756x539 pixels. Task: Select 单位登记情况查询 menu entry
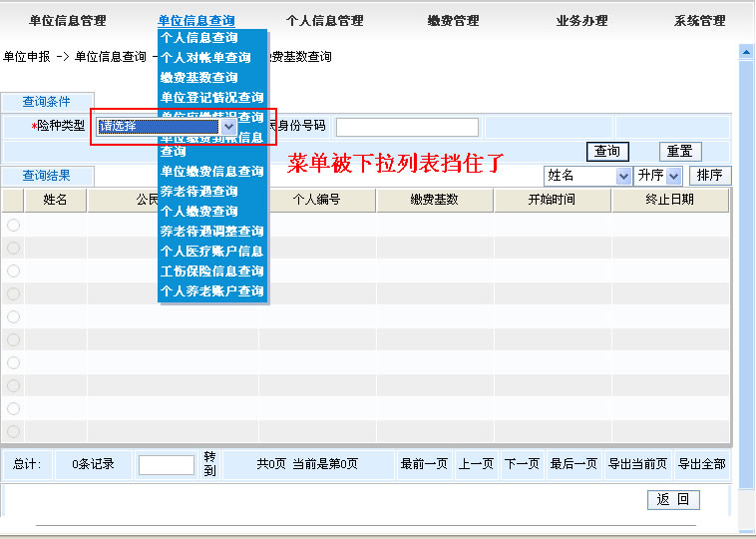point(212,98)
